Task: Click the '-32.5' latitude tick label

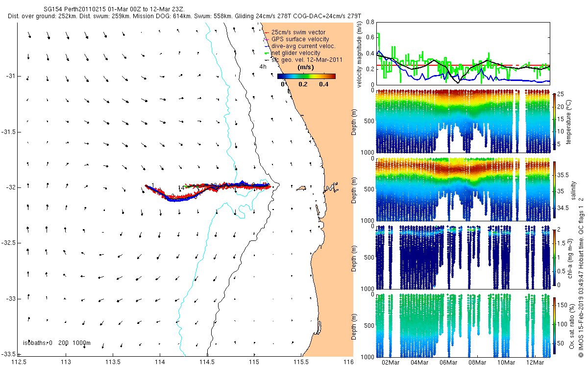Action: coord(8,243)
